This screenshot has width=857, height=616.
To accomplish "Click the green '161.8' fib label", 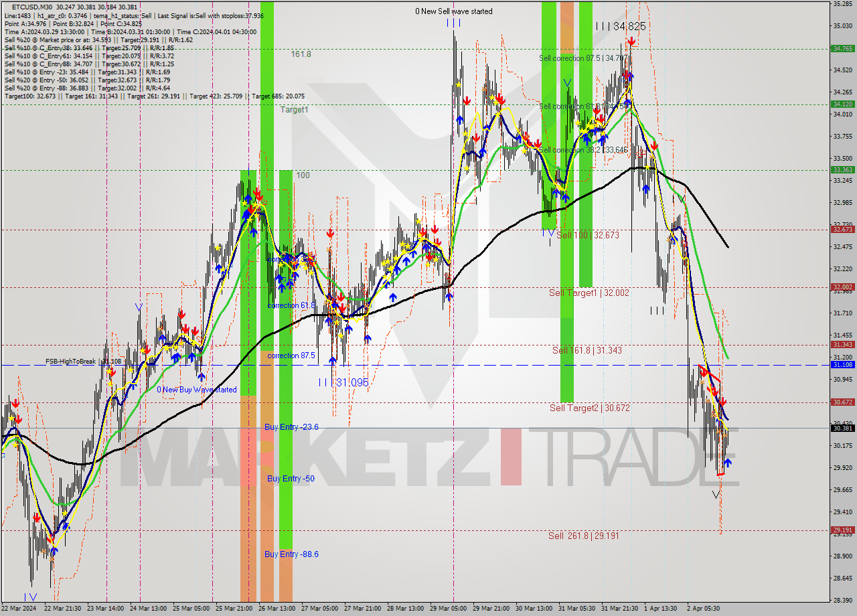I will tap(301, 54).
